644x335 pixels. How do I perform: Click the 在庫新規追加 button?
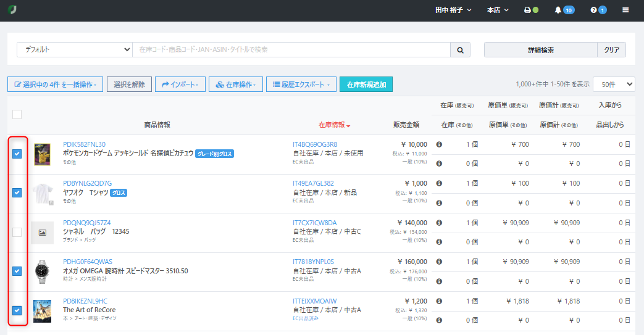[x=366, y=85]
